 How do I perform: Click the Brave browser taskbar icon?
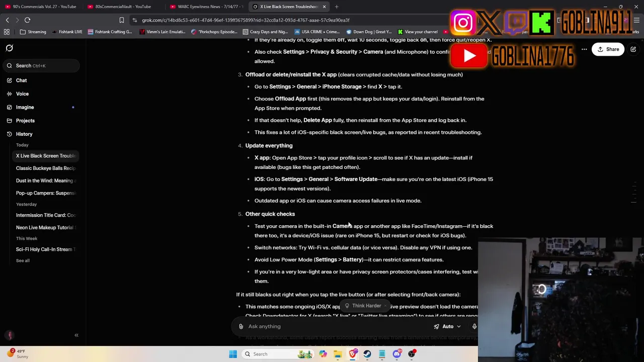pyautogui.click(x=353, y=354)
